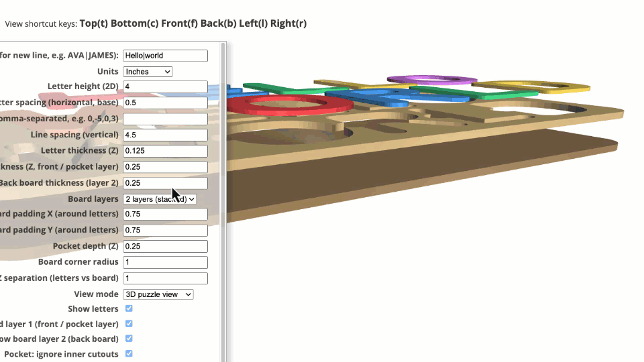This screenshot has width=644, height=362.
Task: Click the text input containing Hello|world
Action: pyautogui.click(x=165, y=56)
